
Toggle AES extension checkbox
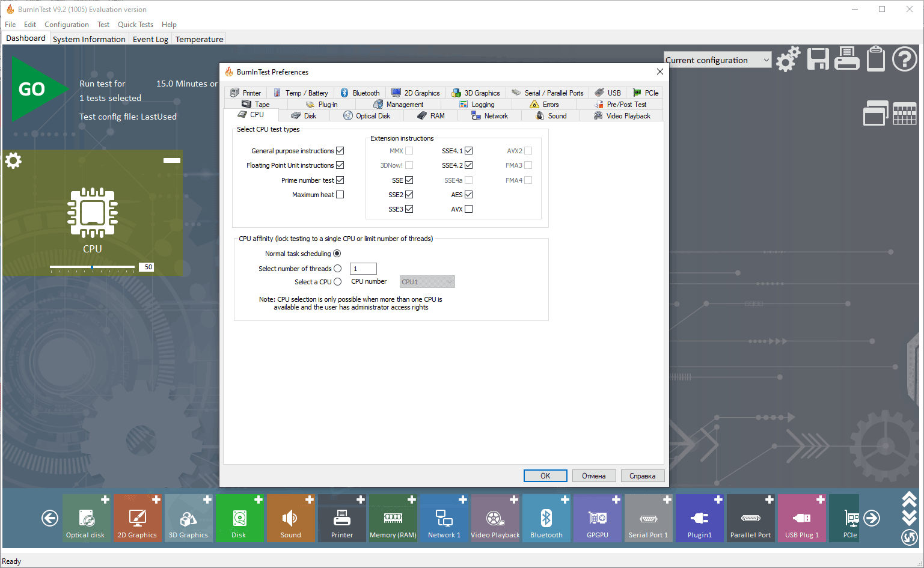tap(469, 195)
